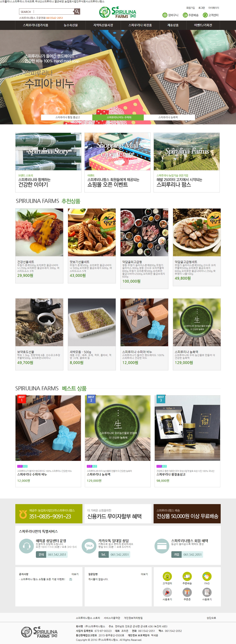Open the 쿠폰존 gift box icon
The width and height of the screenshot is (236, 644).
(x=187, y=592)
